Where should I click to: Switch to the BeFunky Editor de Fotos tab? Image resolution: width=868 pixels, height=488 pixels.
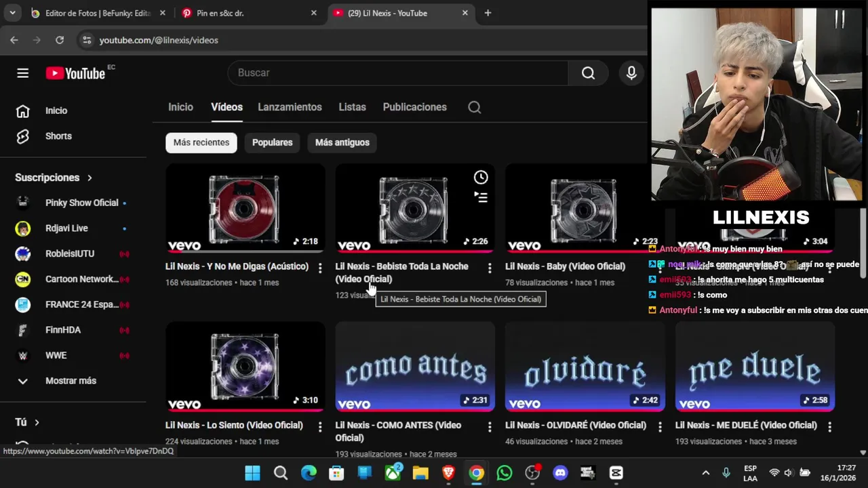click(98, 13)
